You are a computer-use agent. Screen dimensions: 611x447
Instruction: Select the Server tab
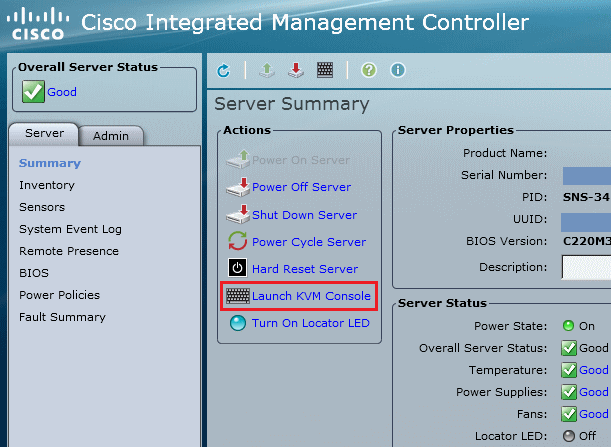tap(44, 134)
